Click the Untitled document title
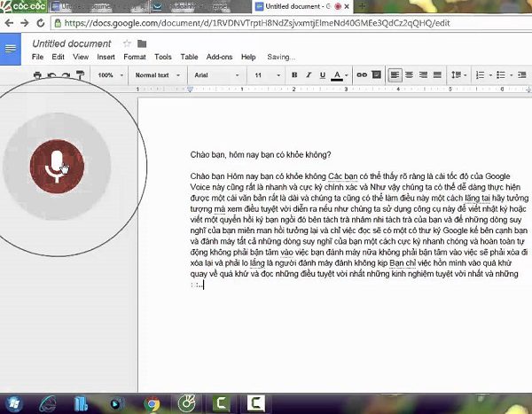This screenshot has height=414, width=532. click(x=74, y=43)
